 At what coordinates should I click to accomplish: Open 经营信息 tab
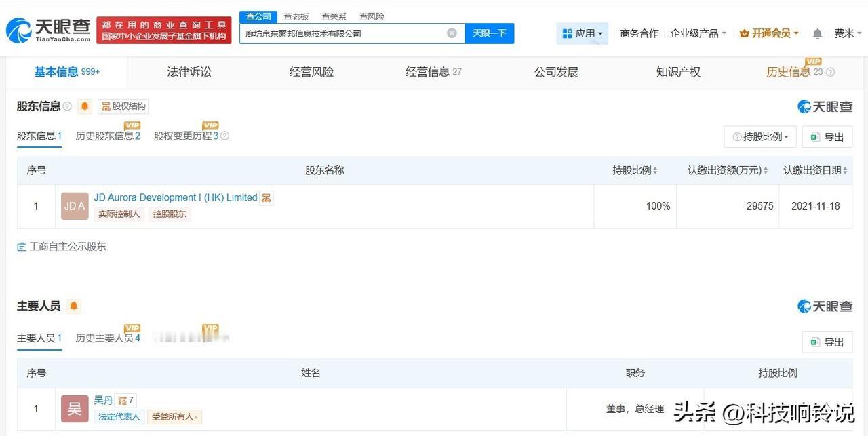pos(434,72)
